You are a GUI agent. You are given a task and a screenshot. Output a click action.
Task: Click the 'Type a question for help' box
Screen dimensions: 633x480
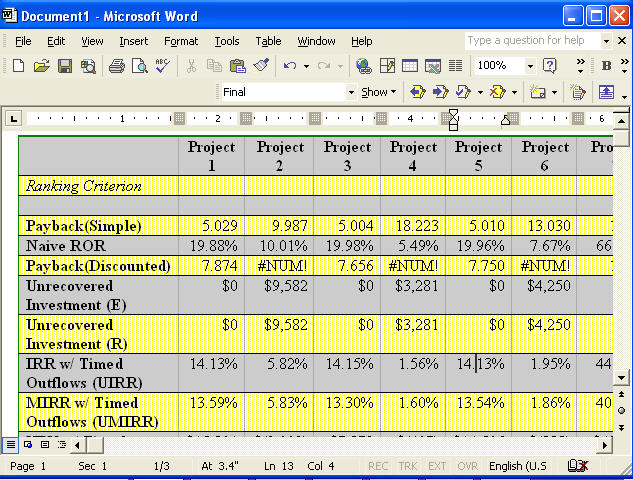(x=531, y=41)
